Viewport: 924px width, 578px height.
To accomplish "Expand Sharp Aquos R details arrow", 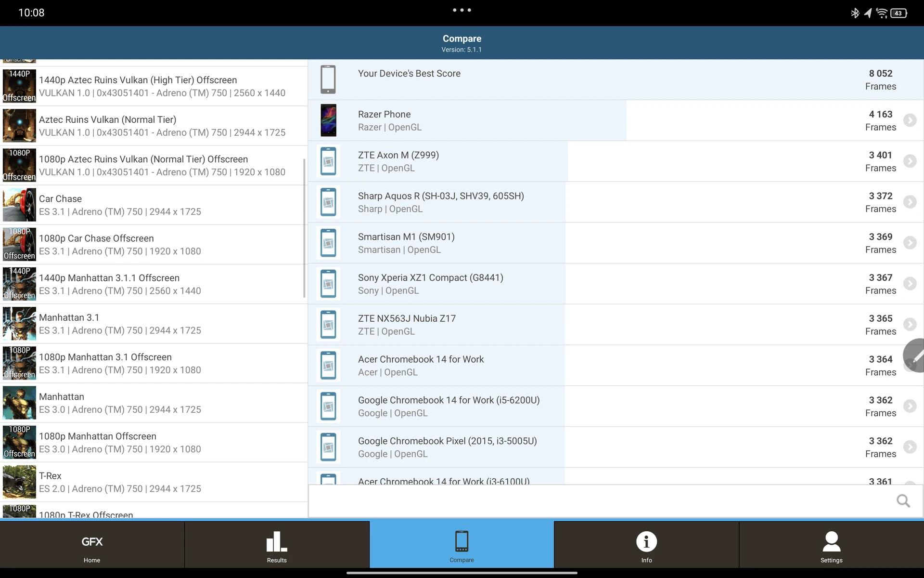I will 910,202.
